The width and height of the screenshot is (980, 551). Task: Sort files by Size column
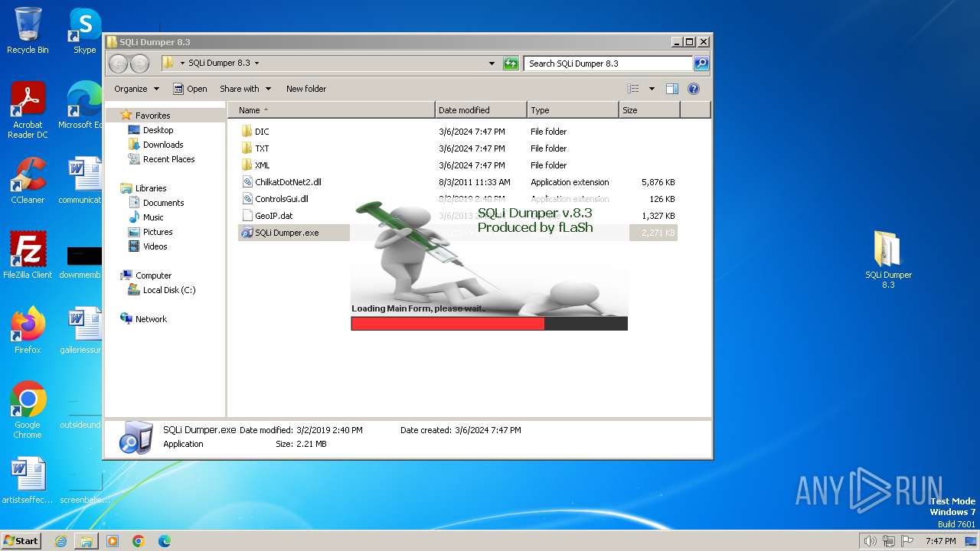click(649, 110)
